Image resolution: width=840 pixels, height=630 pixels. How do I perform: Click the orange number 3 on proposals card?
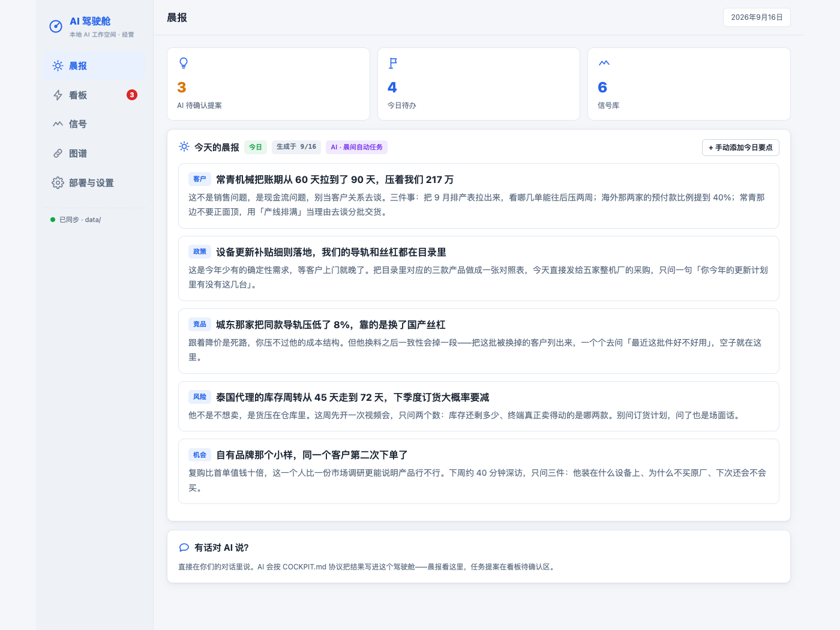(182, 88)
